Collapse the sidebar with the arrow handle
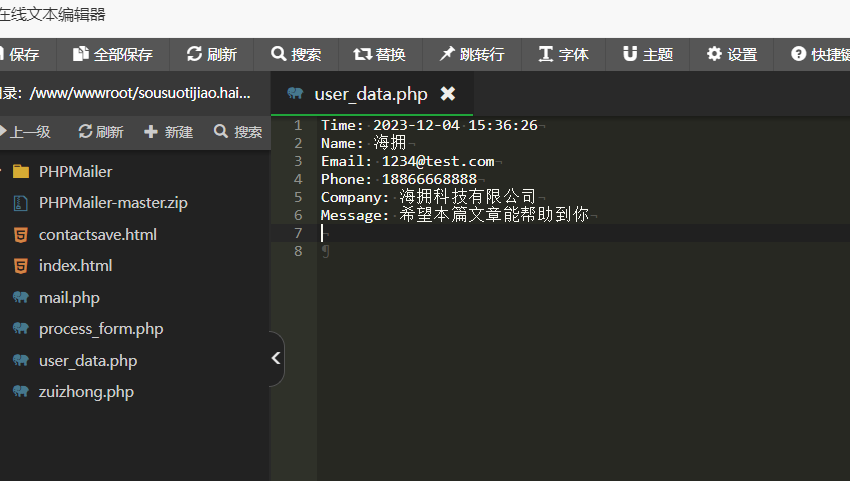The width and height of the screenshot is (850, 481). point(276,358)
